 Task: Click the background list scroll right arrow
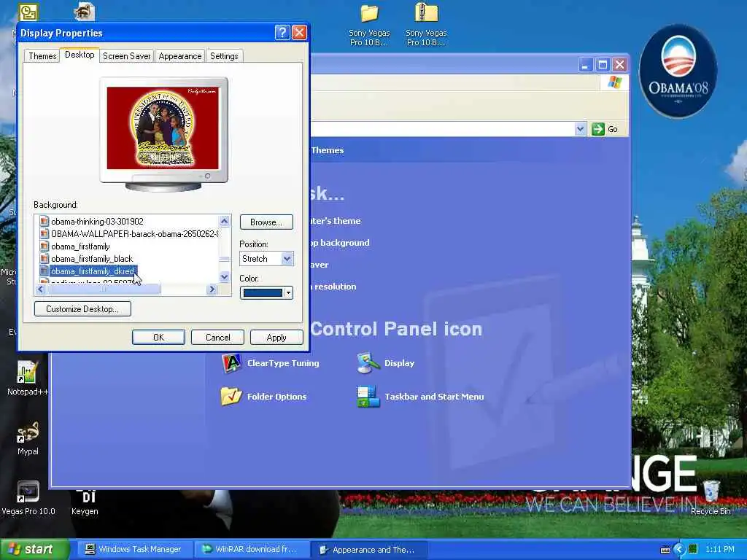tap(212, 289)
